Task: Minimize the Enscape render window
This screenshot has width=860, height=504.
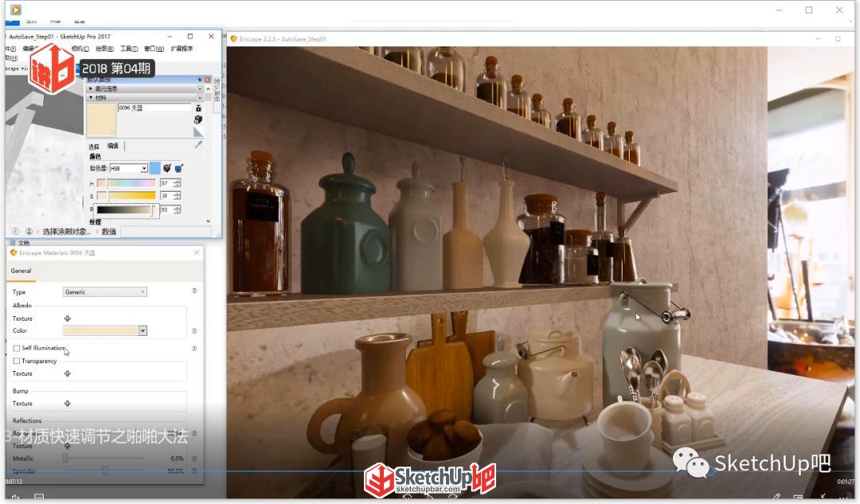Action: tap(817, 39)
